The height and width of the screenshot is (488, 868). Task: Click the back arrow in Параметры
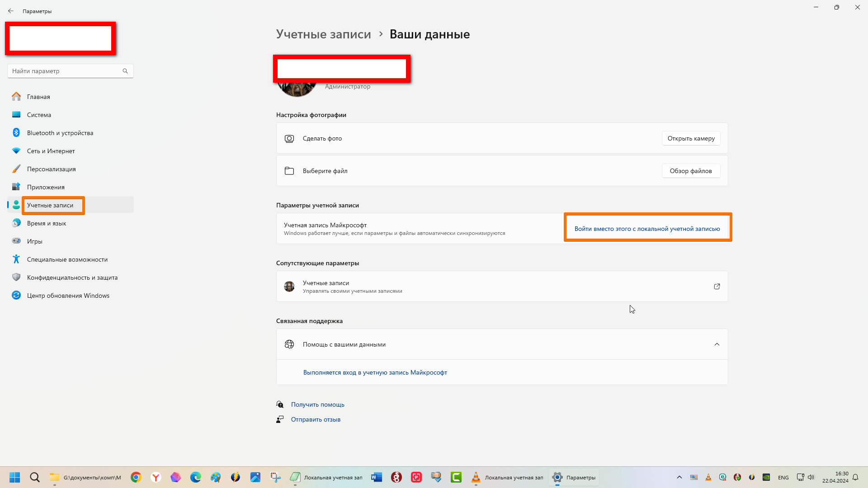11,11
